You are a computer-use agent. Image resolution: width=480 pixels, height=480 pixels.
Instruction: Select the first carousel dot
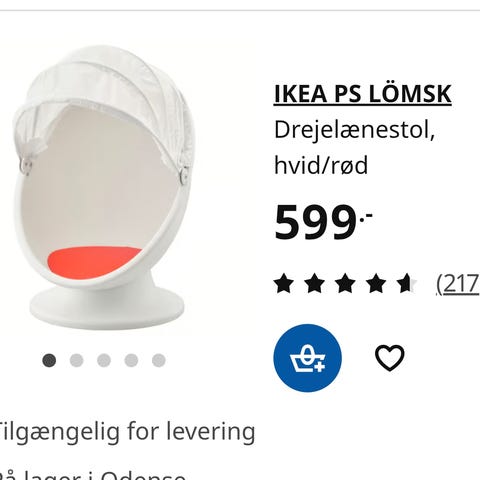[49, 360]
